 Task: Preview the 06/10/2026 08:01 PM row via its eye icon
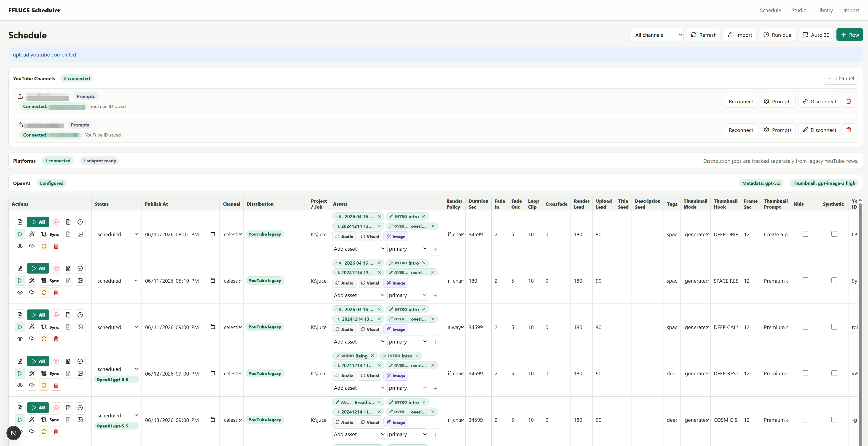tap(20, 246)
